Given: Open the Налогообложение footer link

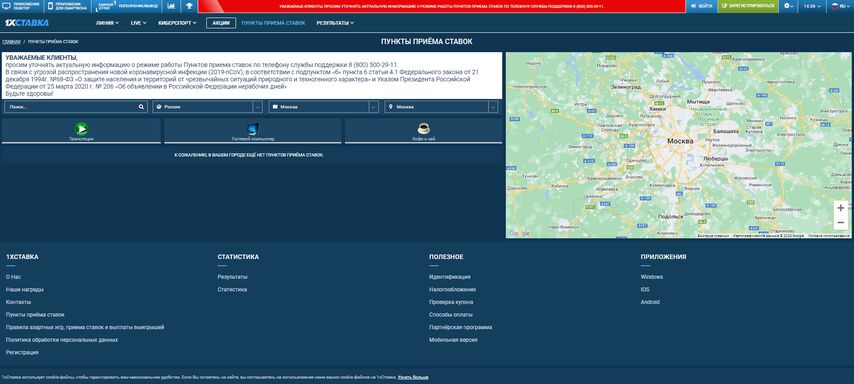Looking at the screenshot, I should click(452, 289).
